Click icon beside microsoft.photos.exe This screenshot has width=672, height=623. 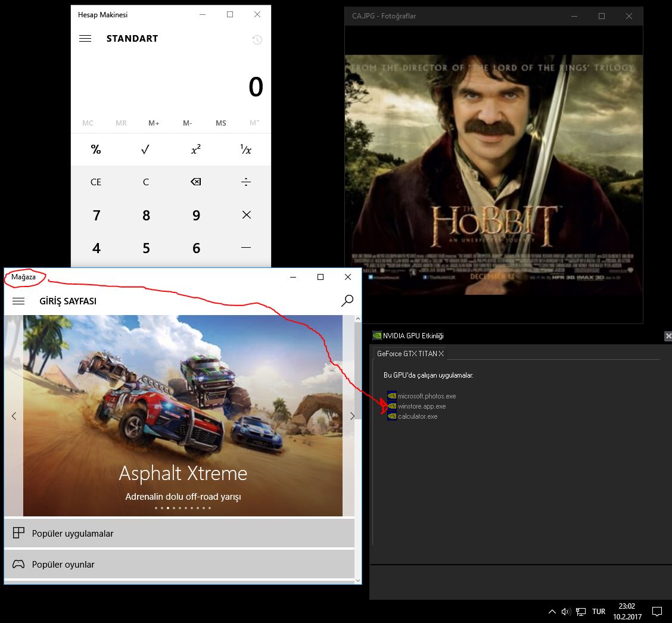392,396
